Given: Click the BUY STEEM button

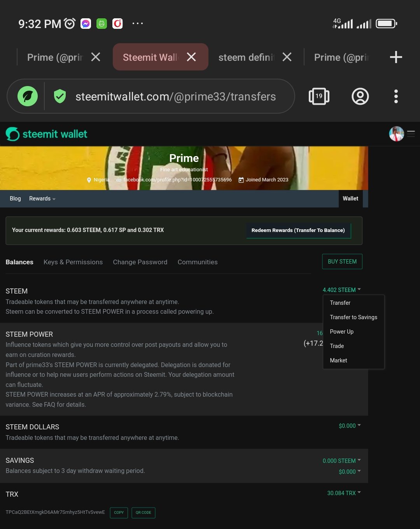Looking at the screenshot, I should [342, 262].
